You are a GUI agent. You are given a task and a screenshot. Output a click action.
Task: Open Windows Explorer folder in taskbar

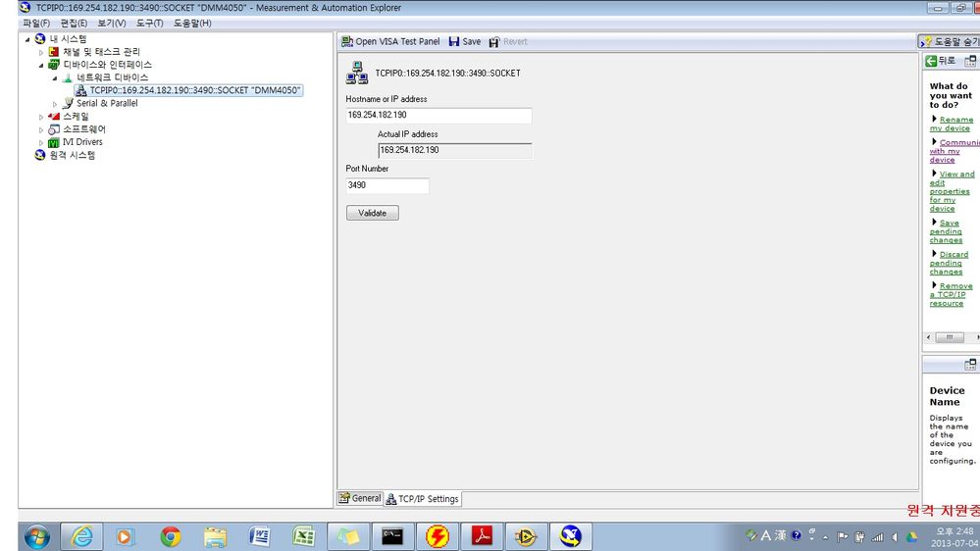click(215, 536)
